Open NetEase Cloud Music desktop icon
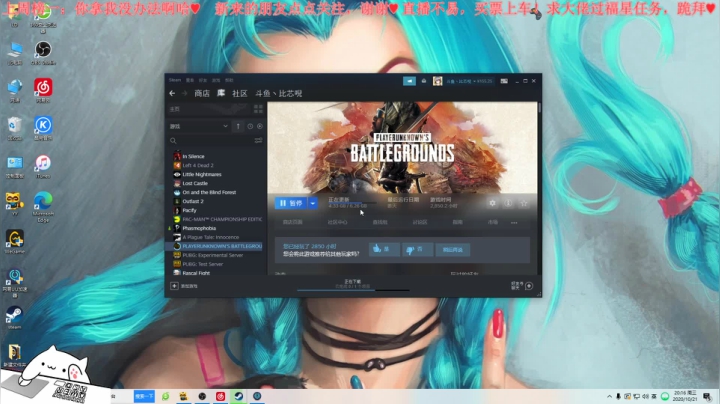Viewport: 720px width, 404px height. tap(43, 91)
